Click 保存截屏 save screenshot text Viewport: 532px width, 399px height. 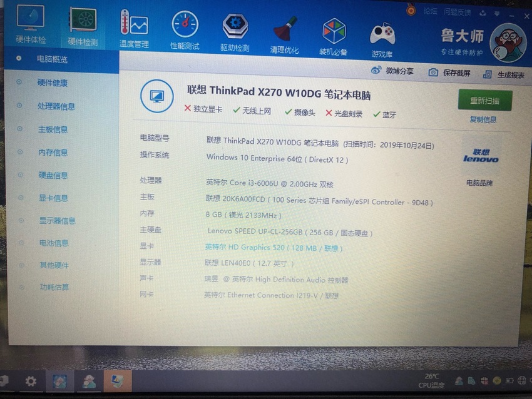(x=456, y=73)
